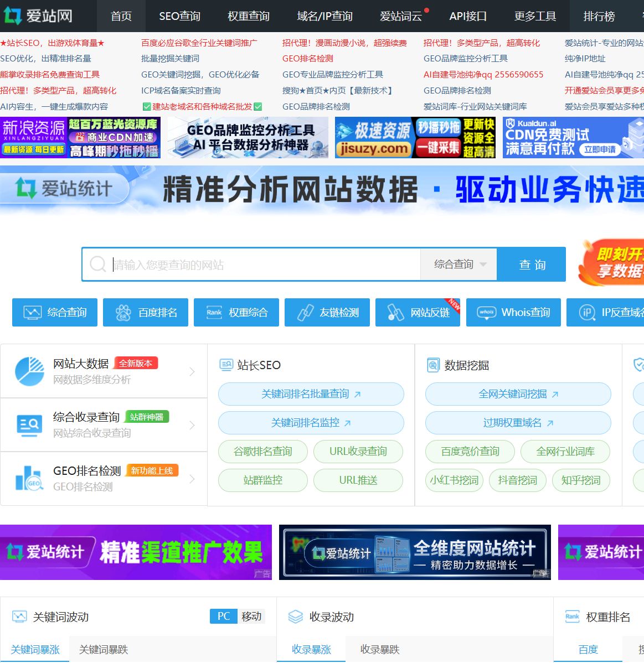This screenshot has width=644, height=663.
Task: Click external-link arrow beside 关键词排名批量查询
Action: (358, 394)
